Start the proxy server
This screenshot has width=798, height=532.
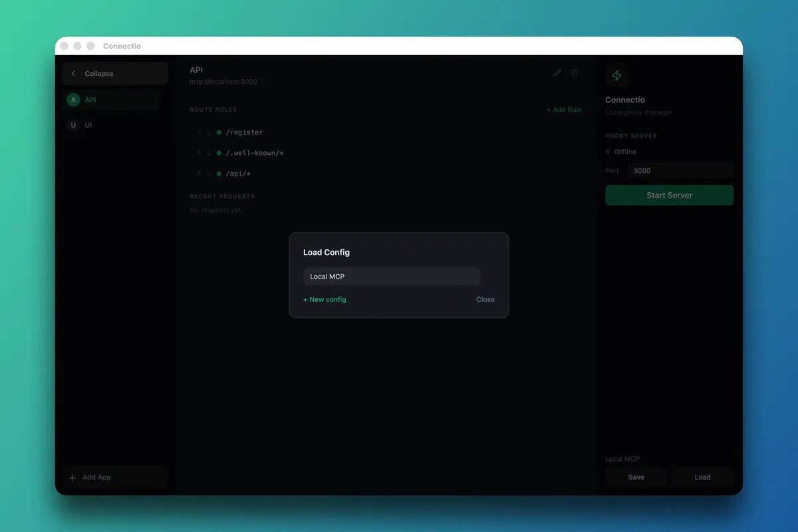click(x=669, y=196)
